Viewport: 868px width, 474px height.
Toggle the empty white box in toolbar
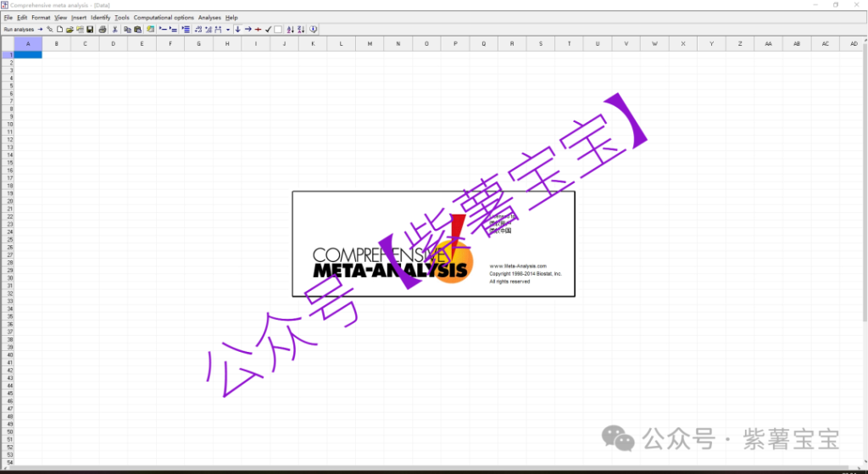(278, 29)
